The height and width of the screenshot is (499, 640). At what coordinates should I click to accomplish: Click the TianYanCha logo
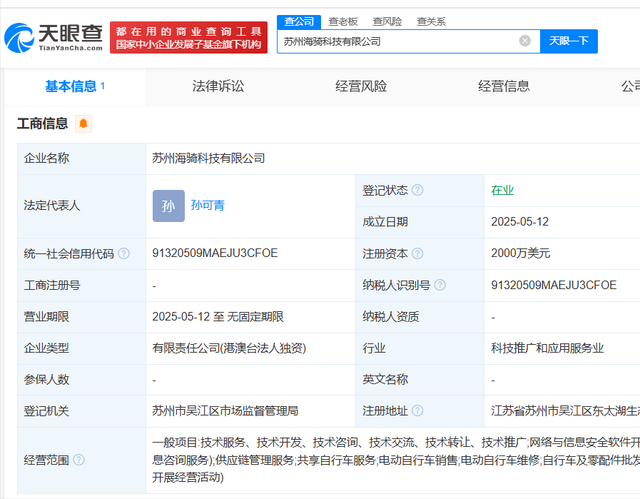click(53, 38)
